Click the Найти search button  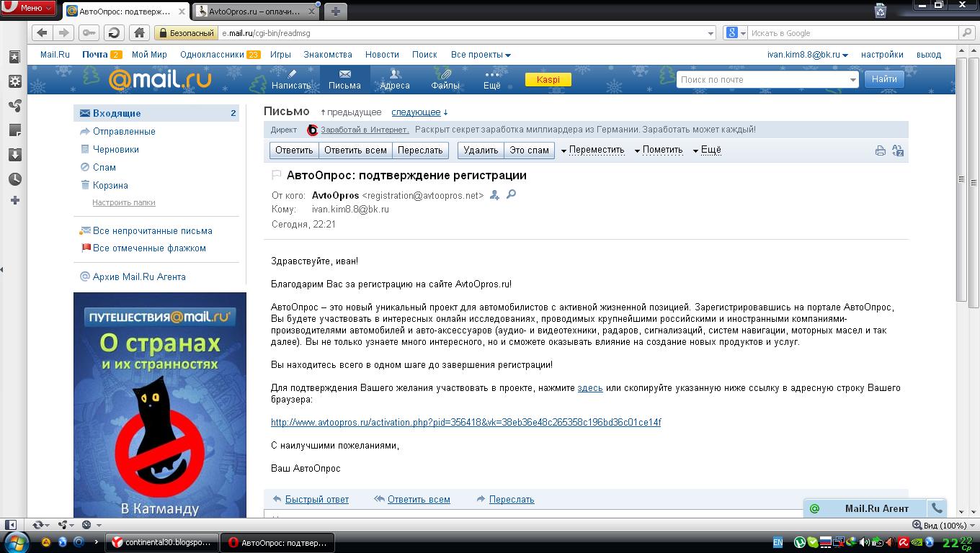[883, 79]
